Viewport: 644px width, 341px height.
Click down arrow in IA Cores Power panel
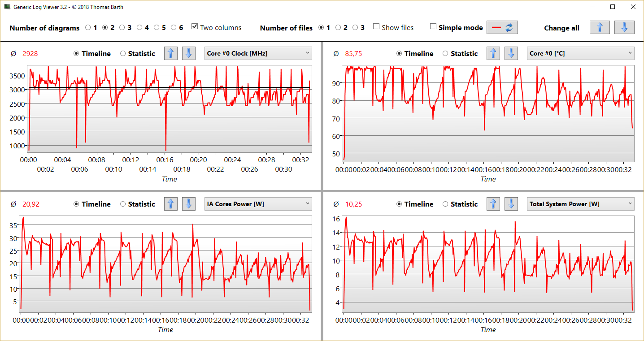pyautogui.click(x=188, y=204)
